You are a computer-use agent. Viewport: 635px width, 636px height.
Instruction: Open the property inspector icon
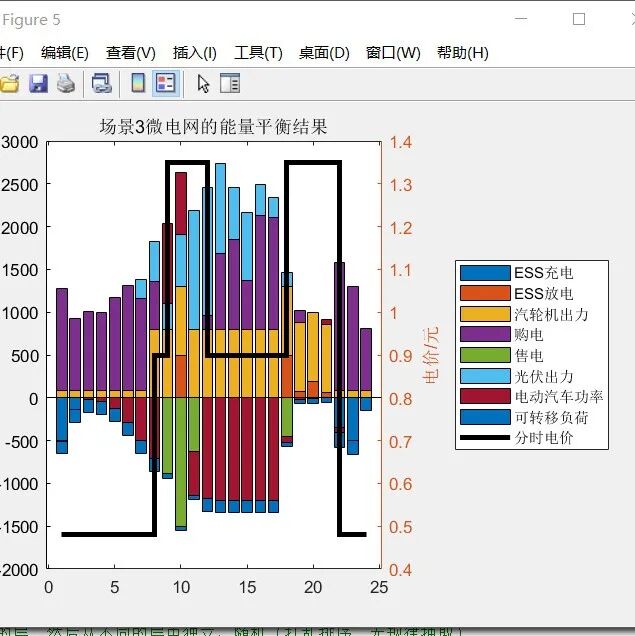(x=230, y=84)
